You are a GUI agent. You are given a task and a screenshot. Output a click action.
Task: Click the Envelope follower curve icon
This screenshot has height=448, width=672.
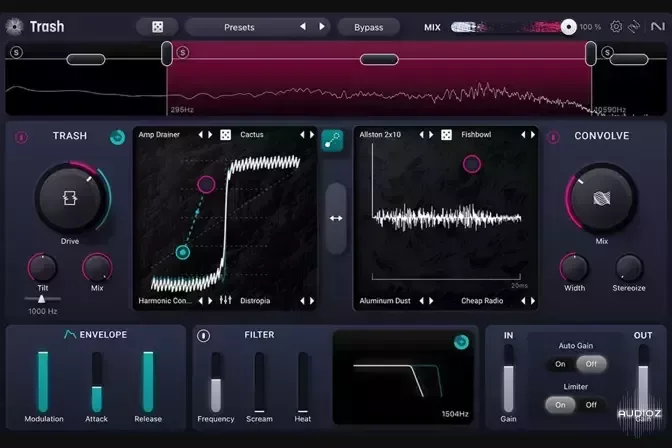point(70,334)
